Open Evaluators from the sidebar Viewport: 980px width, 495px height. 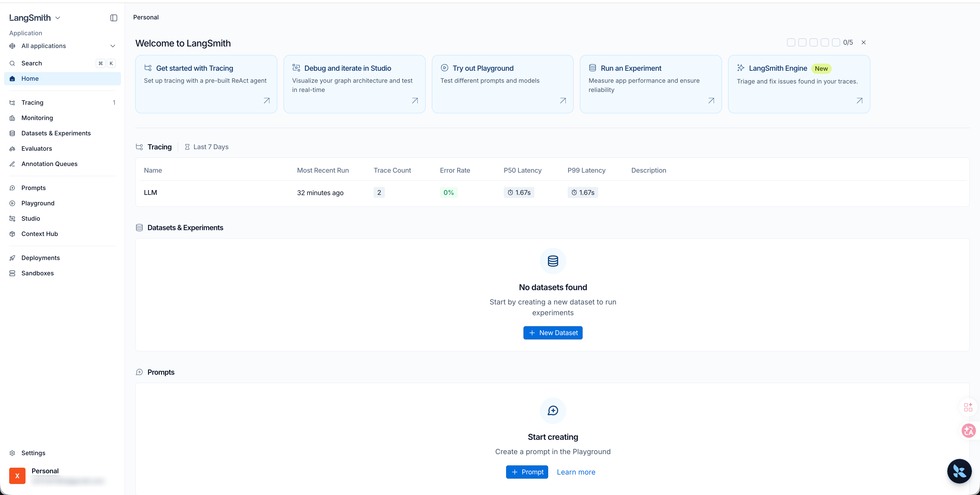62,148
